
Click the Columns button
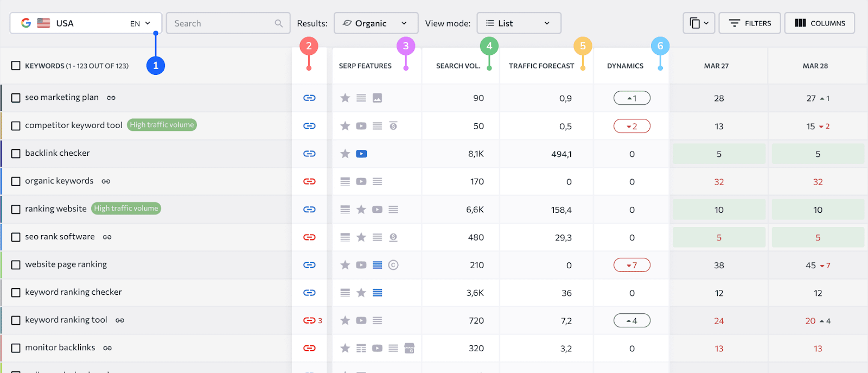tap(820, 23)
